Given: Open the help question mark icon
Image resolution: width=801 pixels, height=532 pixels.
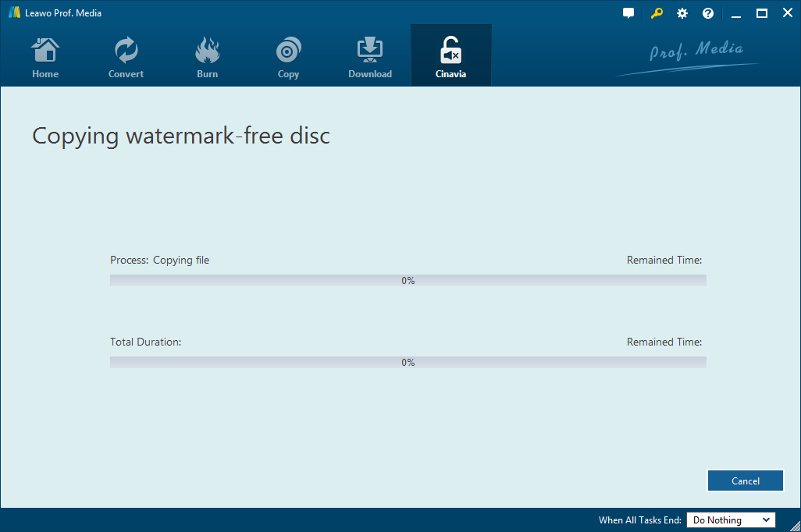Looking at the screenshot, I should click(x=707, y=13).
